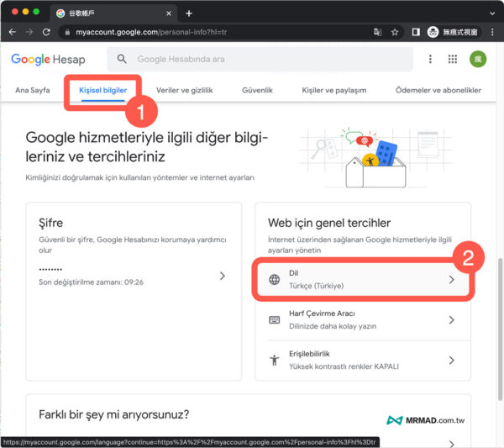The image size is (504, 448).
Task: Click "Yüksek kontrastlı renkler KAPALI" text
Action: tap(344, 366)
